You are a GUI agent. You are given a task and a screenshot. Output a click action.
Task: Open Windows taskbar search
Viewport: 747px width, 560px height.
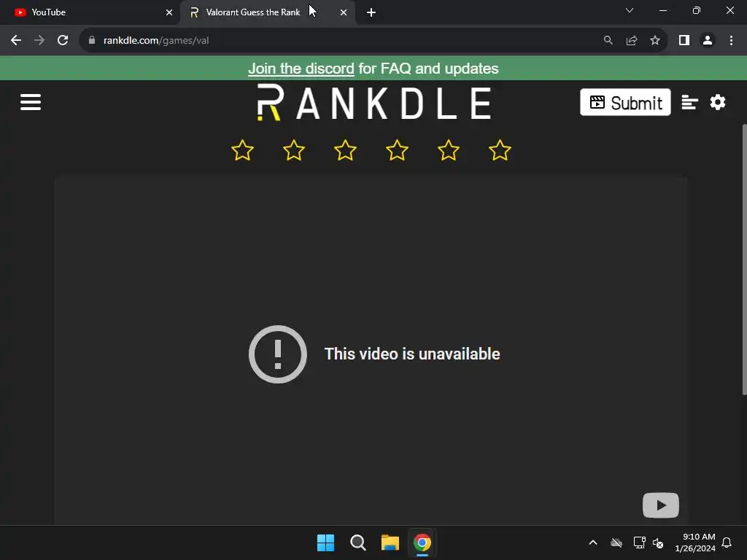(x=357, y=542)
